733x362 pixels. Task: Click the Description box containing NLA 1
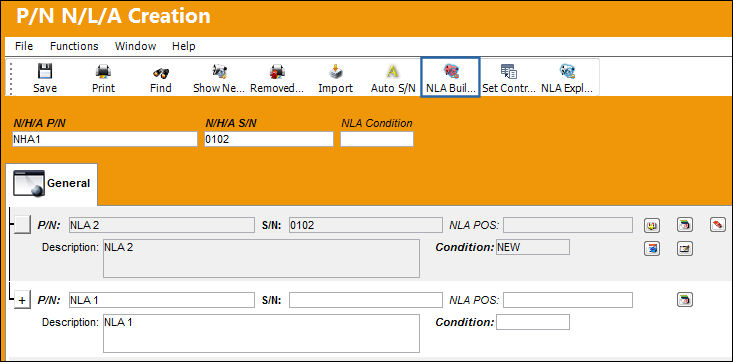(x=261, y=333)
